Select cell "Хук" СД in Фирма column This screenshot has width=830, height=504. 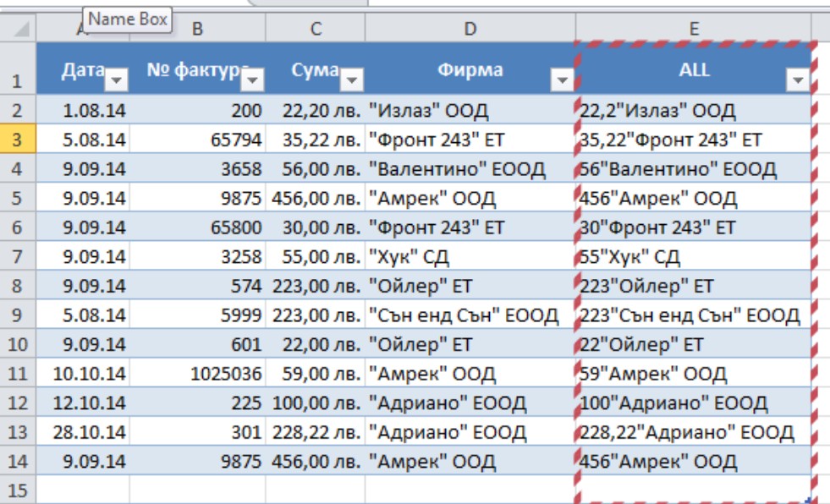[470, 256]
